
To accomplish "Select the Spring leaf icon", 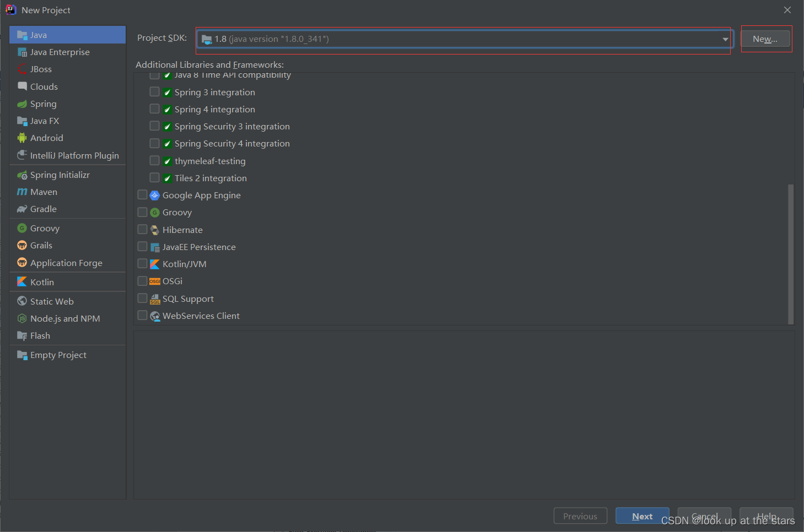I will point(22,104).
